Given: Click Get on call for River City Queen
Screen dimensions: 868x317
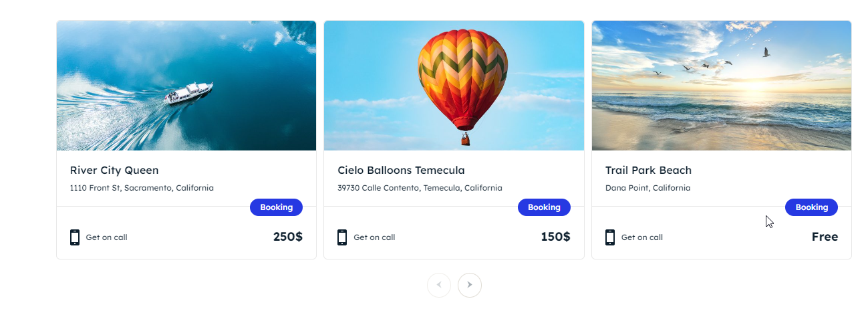Looking at the screenshot, I should 106,237.
